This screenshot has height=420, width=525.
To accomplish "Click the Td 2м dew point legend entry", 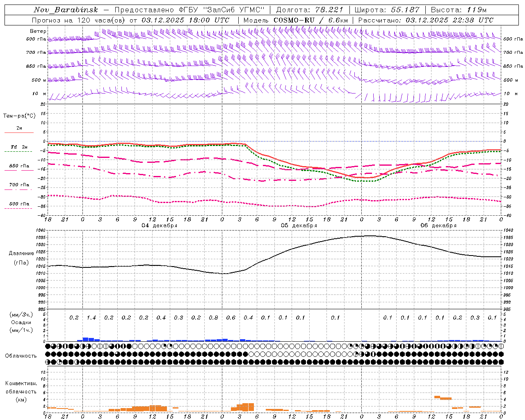I will click(x=19, y=147).
